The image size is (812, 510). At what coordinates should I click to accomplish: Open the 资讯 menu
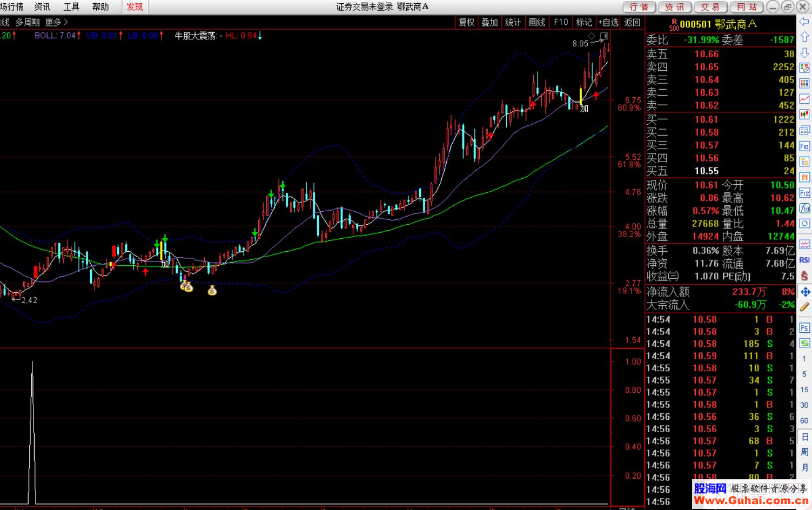point(42,7)
